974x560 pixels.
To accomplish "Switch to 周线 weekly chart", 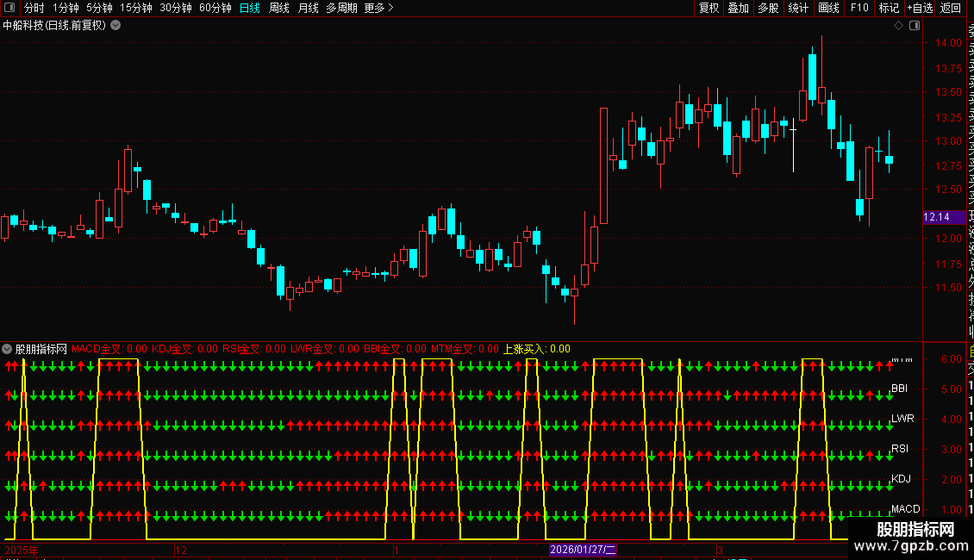I will [279, 8].
